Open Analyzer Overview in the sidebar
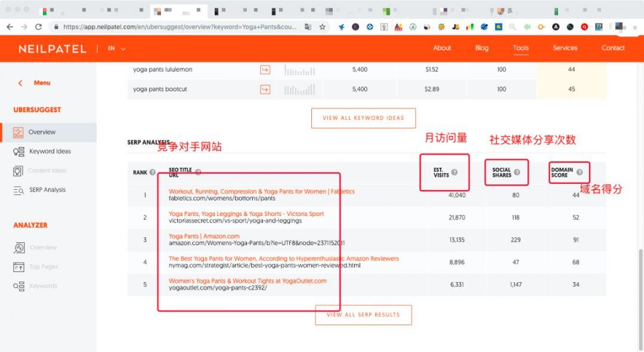This screenshot has width=644, height=352. [x=35, y=247]
